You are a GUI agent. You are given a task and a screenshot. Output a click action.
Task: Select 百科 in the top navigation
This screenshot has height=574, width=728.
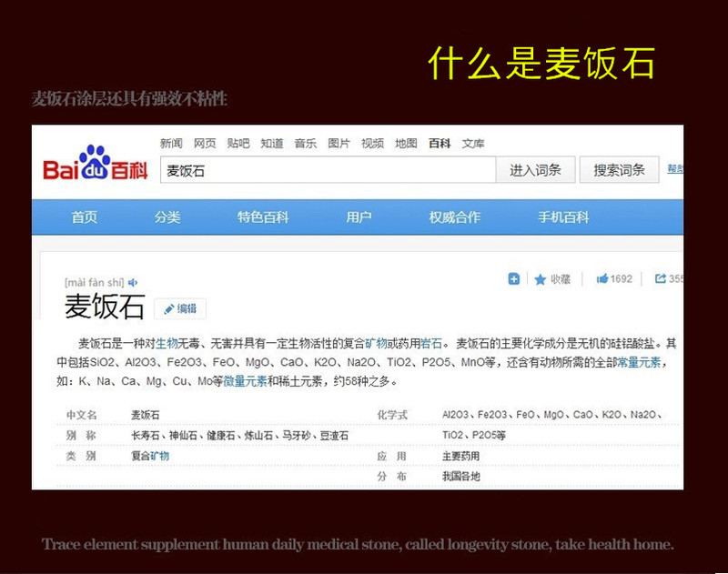point(440,144)
